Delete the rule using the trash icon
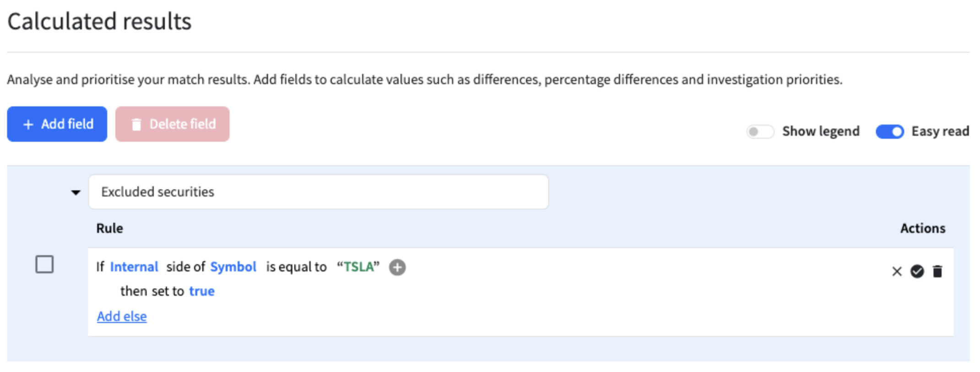The height and width of the screenshot is (372, 980). (x=937, y=271)
